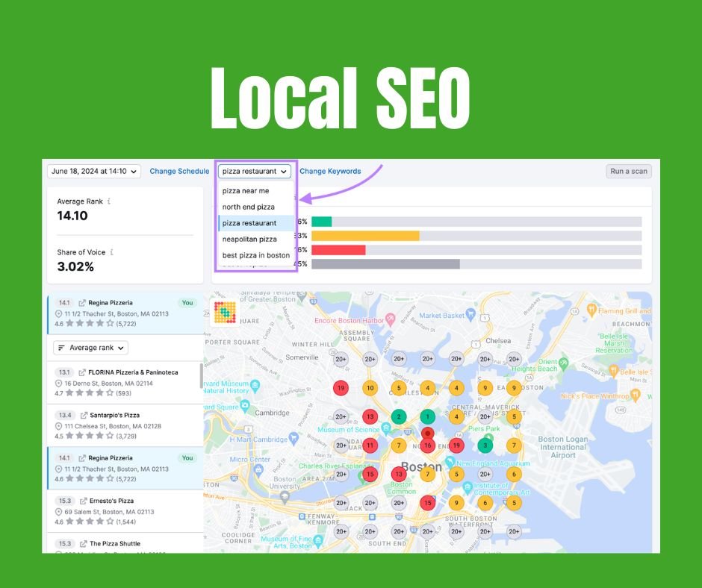The height and width of the screenshot is (588, 702).
Task: Click the location pin beside 69 Salem St
Action: [58, 512]
